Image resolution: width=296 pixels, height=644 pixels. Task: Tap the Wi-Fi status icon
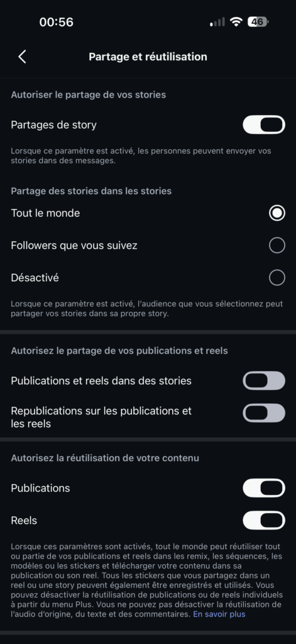(x=236, y=21)
